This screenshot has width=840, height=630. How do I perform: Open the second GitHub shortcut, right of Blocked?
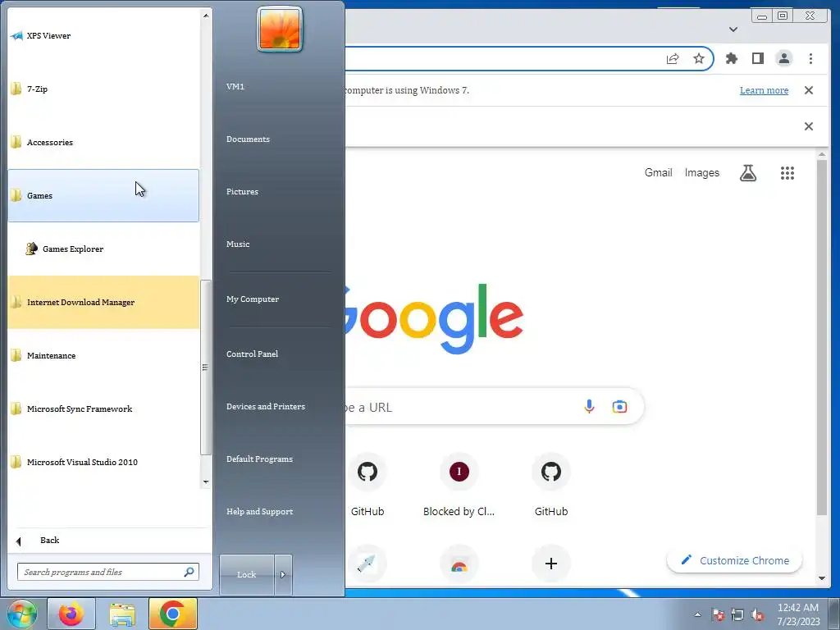551,486
